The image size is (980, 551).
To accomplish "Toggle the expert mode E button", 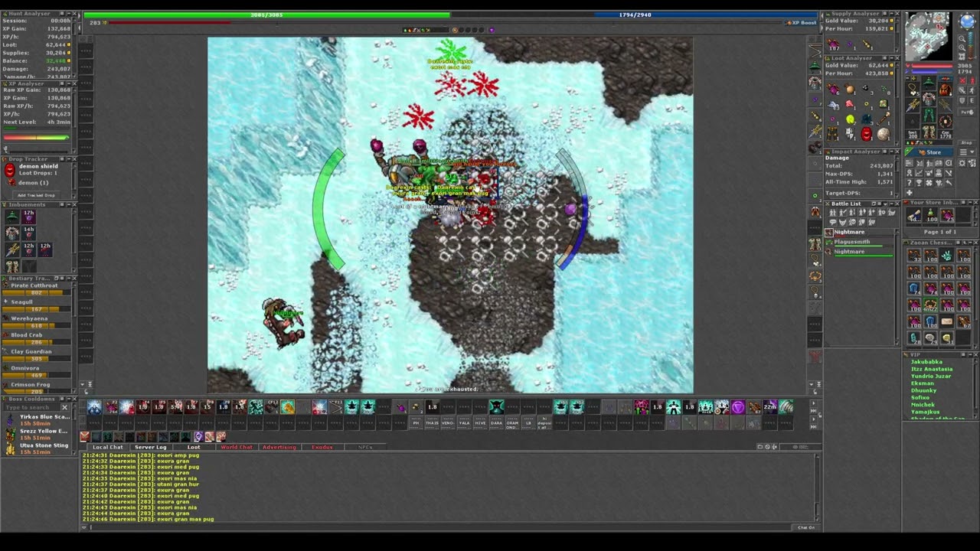I will click(x=972, y=100).
